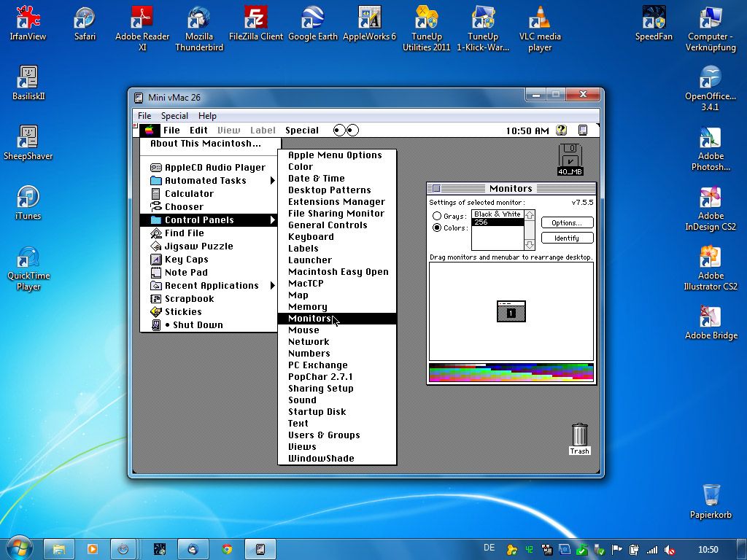The image size is (747, 560).
Task: Select the monitor 1 thumbnail in Monitors
Action: coord(511,311)
